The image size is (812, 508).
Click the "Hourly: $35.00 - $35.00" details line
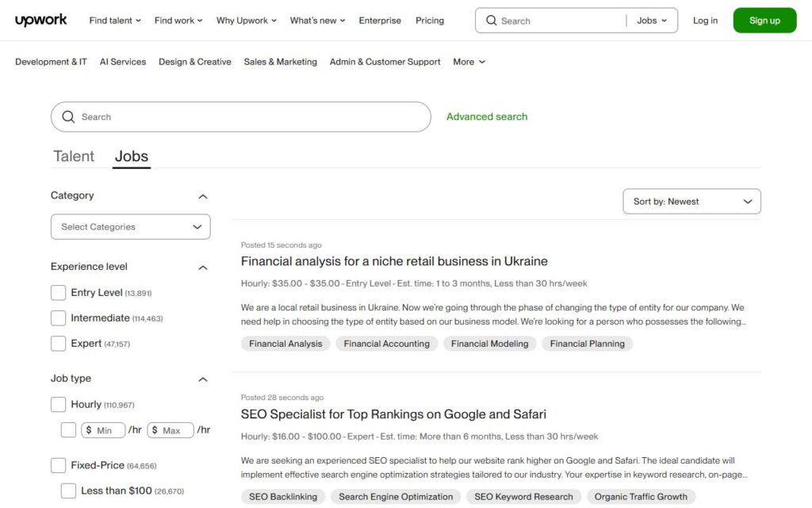tap(414, 283)
